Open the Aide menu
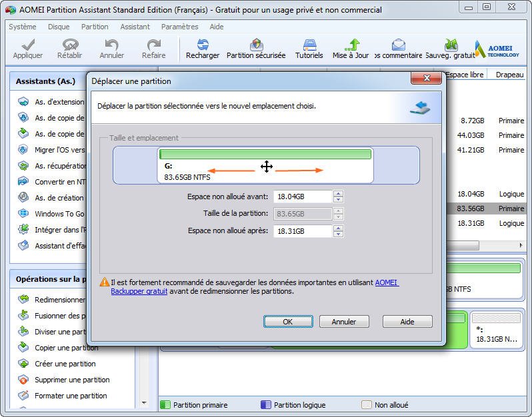The image size is (532, 417). (x=217, y=27)
